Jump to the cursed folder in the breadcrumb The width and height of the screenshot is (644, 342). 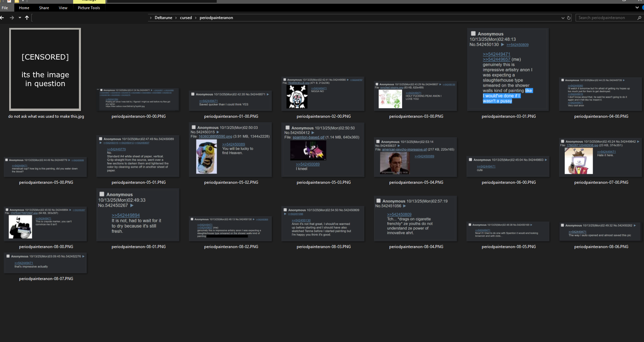point(186,18)
